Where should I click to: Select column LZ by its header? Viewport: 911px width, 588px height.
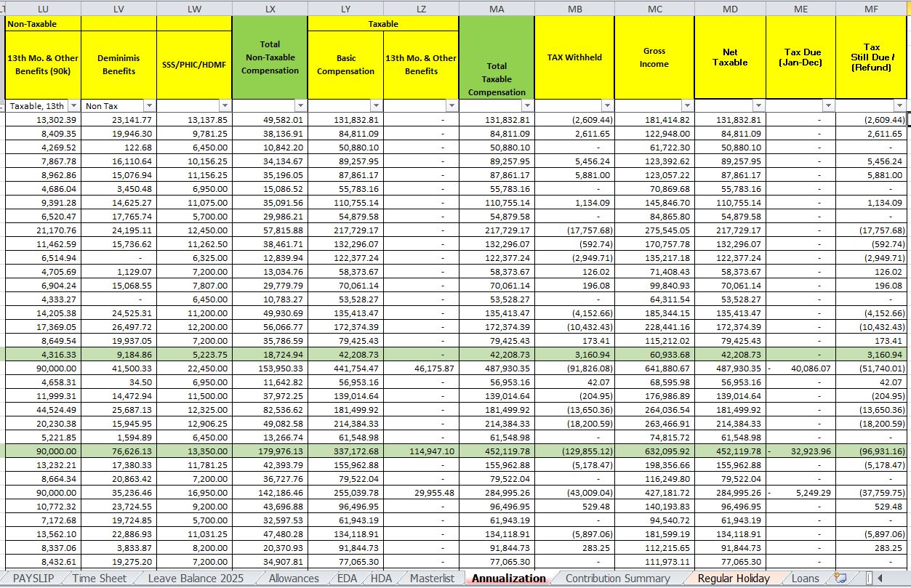421,8
